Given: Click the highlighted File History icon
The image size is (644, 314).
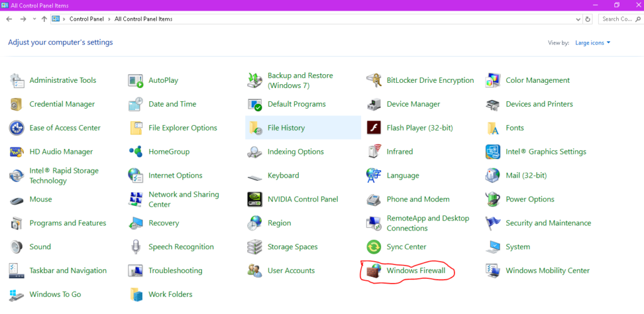Looking at the screenshot, I should [x=255, y=128].
